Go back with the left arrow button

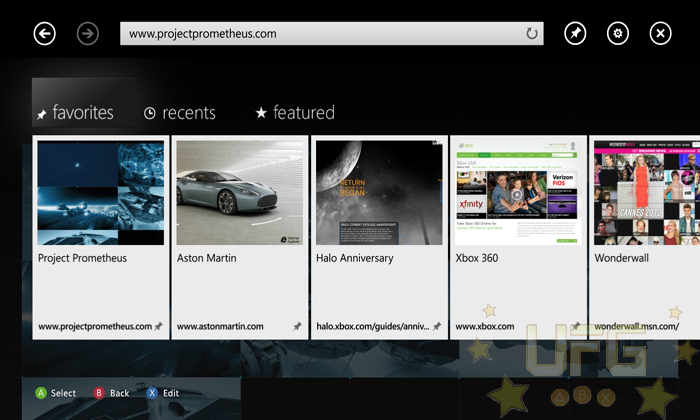pos(45,33)
